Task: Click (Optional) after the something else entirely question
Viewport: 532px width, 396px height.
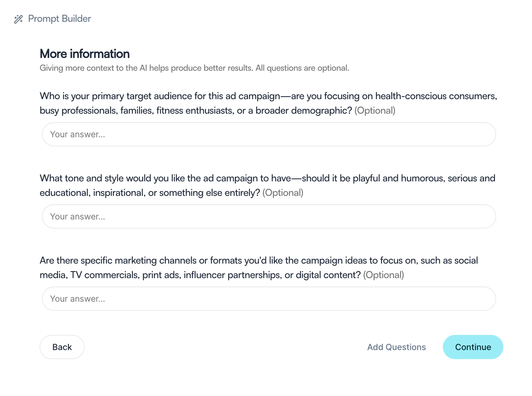Action: [283, 193]
